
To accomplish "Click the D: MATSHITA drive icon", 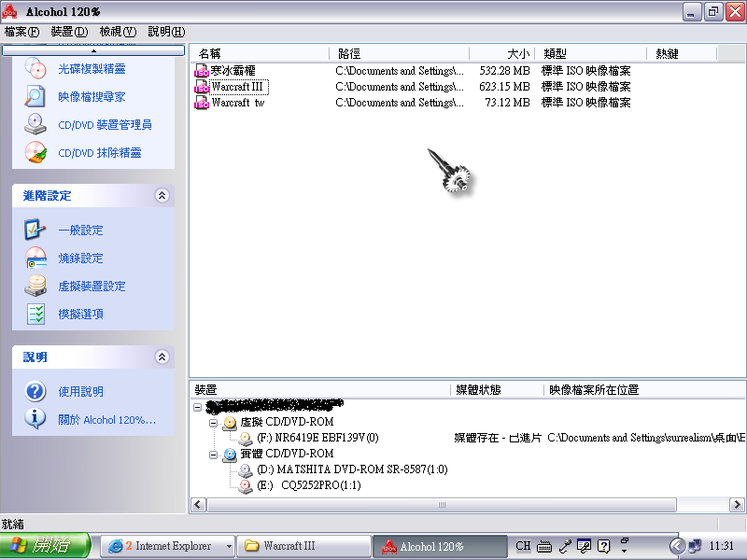I will click(x=246, y=470).
